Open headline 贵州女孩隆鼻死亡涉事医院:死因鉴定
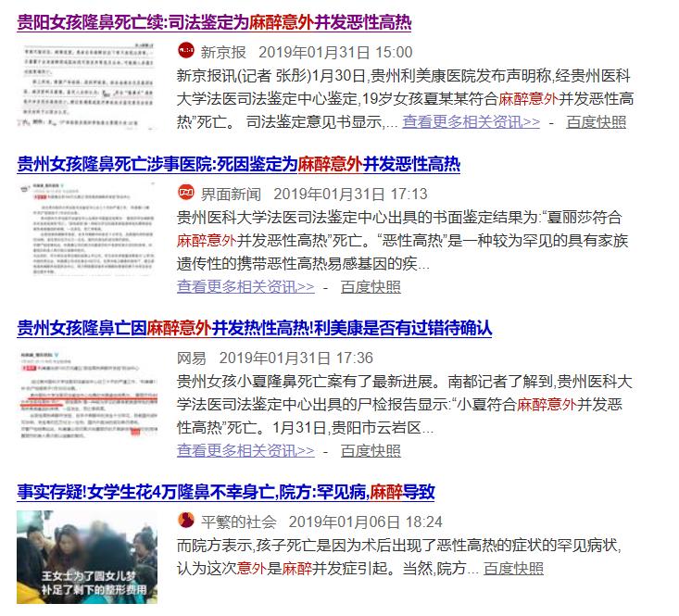The image size is (679, 616). (238, 165)
